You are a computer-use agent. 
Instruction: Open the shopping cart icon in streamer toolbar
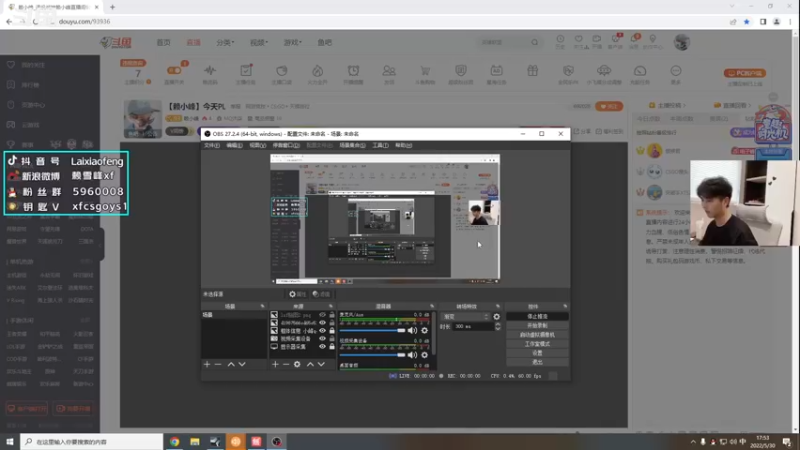424,70
